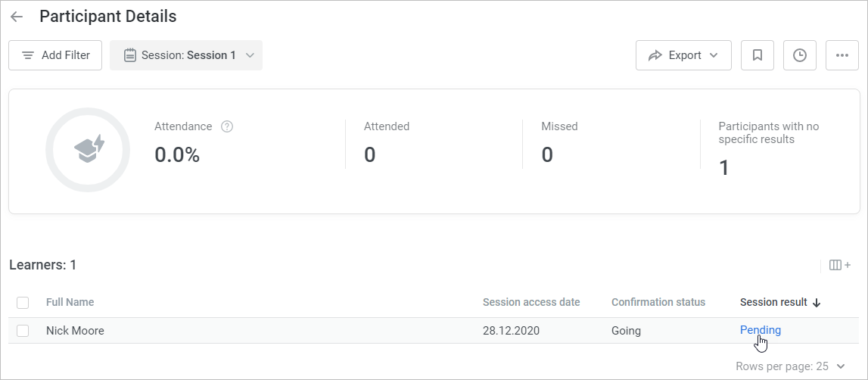Open the three-dots more options menu
The image size is (868, 380).
842,55
